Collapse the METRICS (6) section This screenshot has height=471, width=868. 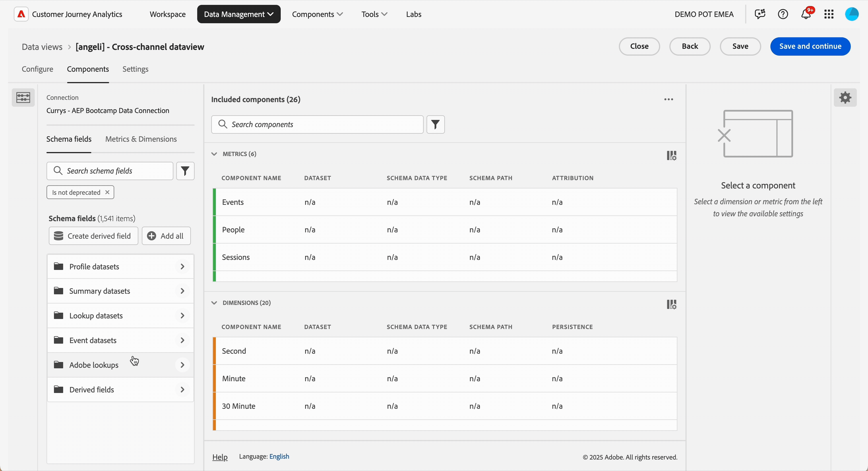pyautogui.click(x=214, y=154)
